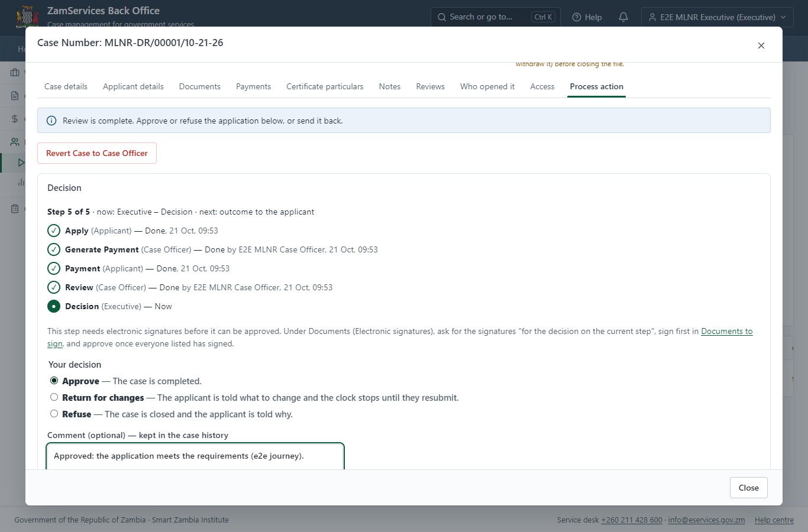Image resolution: width=808 pixels, height=532 pixels.
Task: Click the clipboard sidebar icon
Action: 15,209
